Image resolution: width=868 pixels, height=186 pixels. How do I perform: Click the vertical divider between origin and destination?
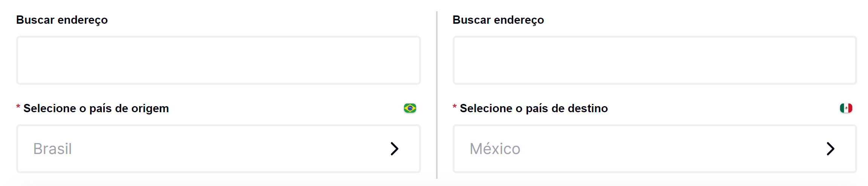point(437,95)
